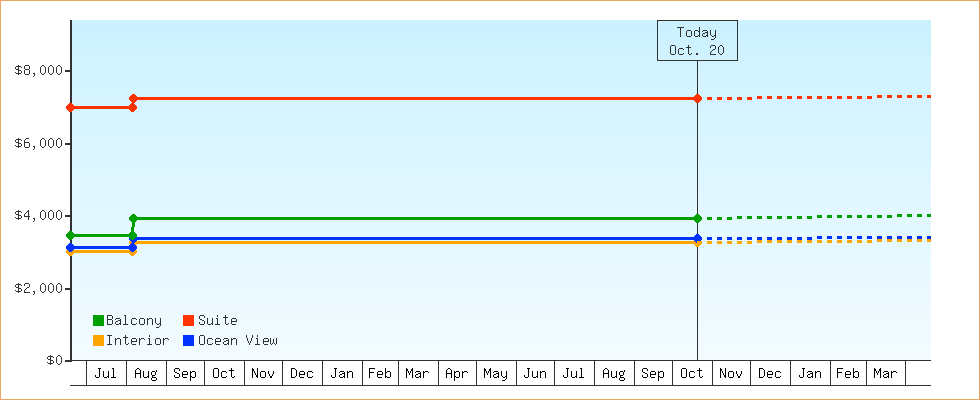Viewport: 980px width, 400px height.
Task: Click the green Balcony legend swatch
Action: [98, 320]
